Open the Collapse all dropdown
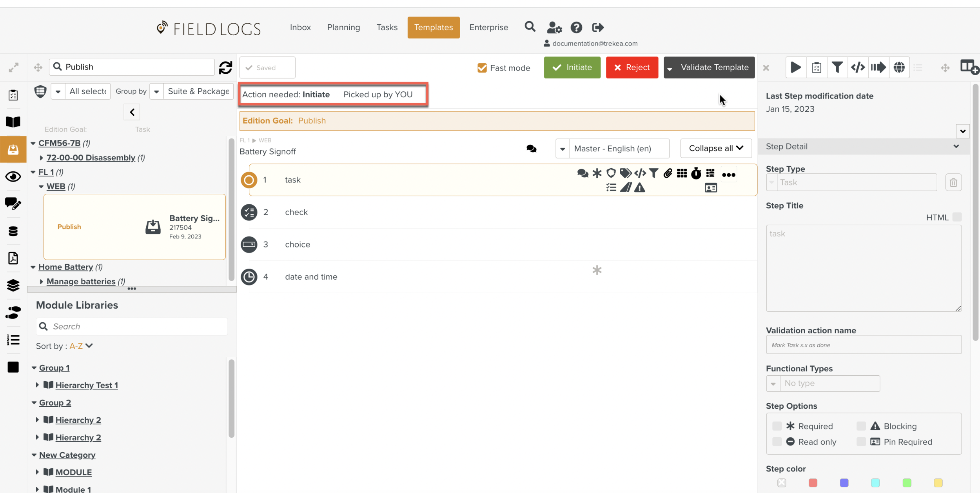This screenshot has width=980, height=493. coord(716,148)
